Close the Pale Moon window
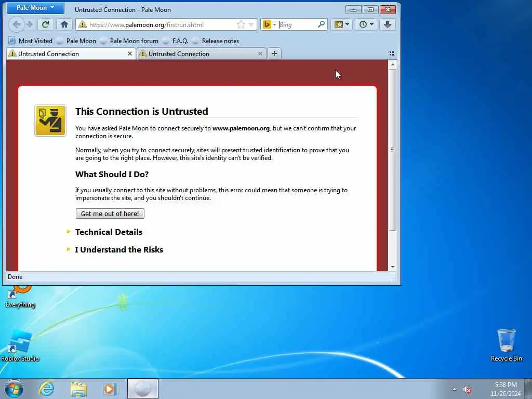 tap(388, 10)
